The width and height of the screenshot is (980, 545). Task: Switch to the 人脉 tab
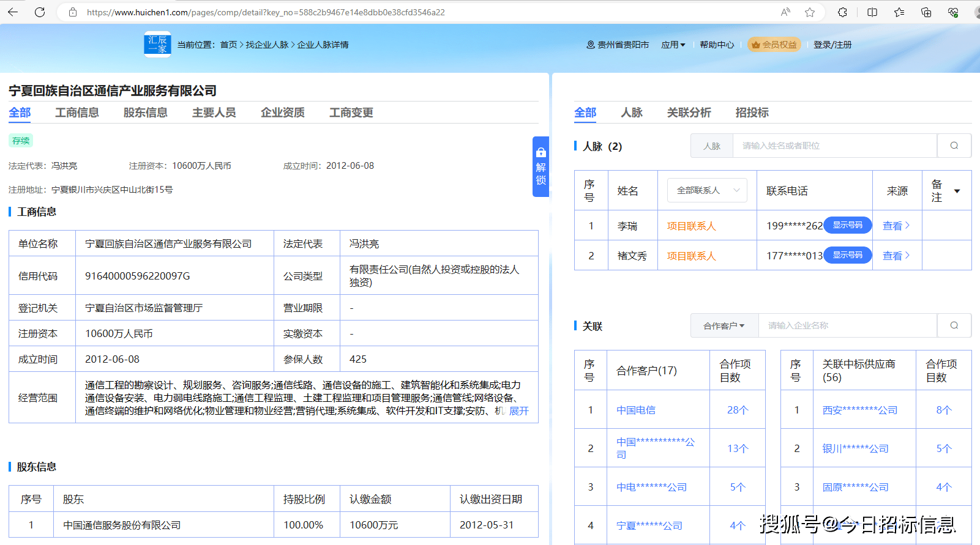pos(632,113)
